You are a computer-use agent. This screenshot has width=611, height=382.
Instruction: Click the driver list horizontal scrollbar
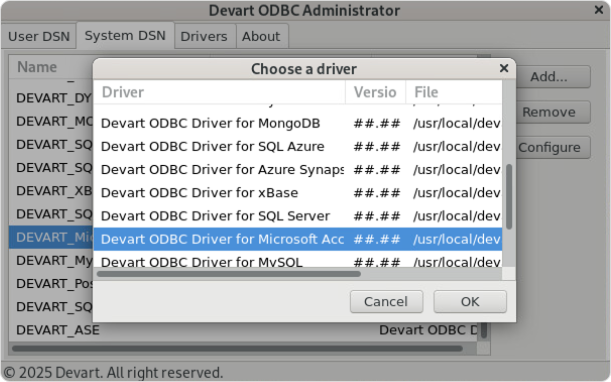pyautogui.click(x=229, y=274)
